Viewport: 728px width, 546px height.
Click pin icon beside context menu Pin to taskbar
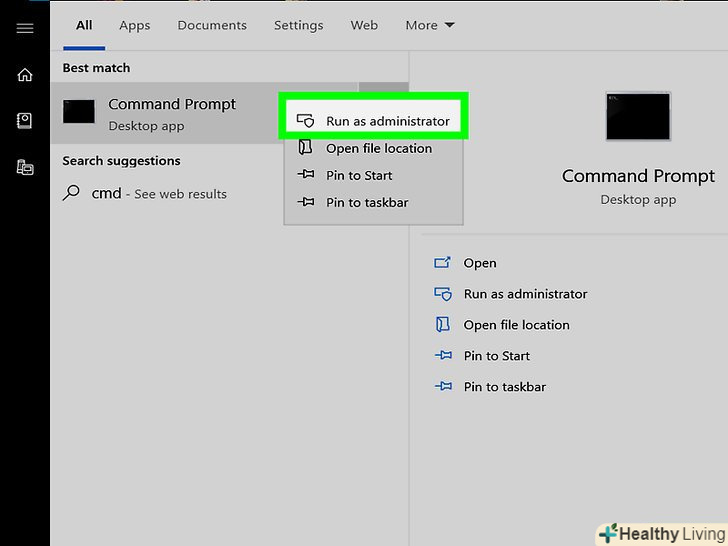click(306, 202)
